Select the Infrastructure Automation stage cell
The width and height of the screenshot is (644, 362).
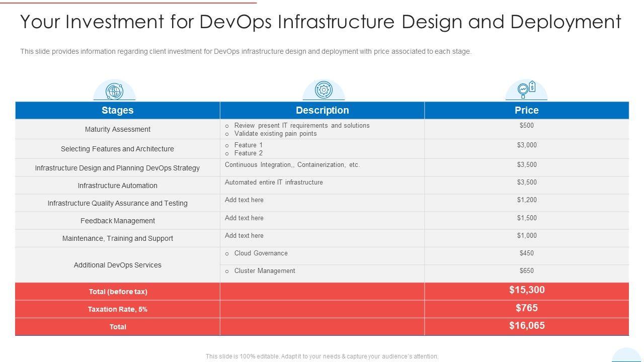click(x=117, y=186)
